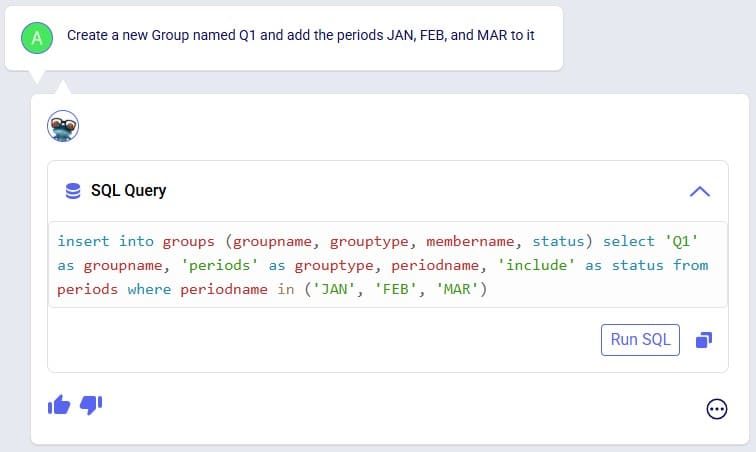Click the "where" keyword in the query

tap(149, 289)
